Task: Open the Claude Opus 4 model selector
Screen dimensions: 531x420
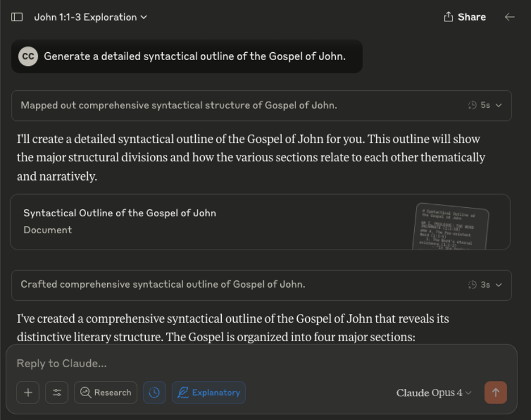Action: point(434,393)
